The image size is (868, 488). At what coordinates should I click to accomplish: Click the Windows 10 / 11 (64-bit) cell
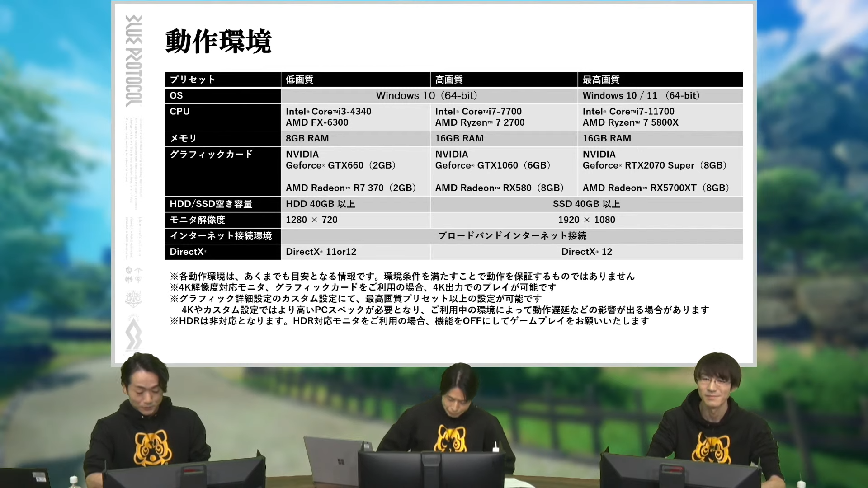pyautogui.click(x=660, y=95)
